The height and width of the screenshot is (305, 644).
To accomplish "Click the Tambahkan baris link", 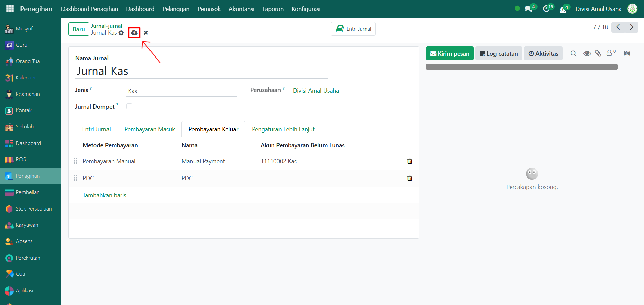I will coord(104,195).
